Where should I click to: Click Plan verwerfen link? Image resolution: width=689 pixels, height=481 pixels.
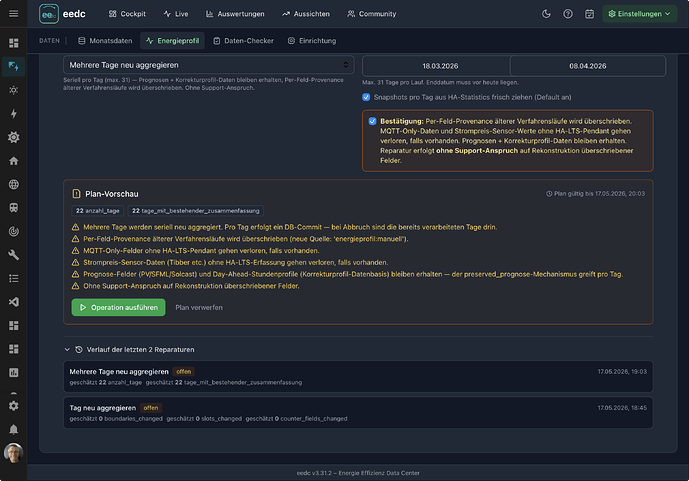tap(199, 307)
